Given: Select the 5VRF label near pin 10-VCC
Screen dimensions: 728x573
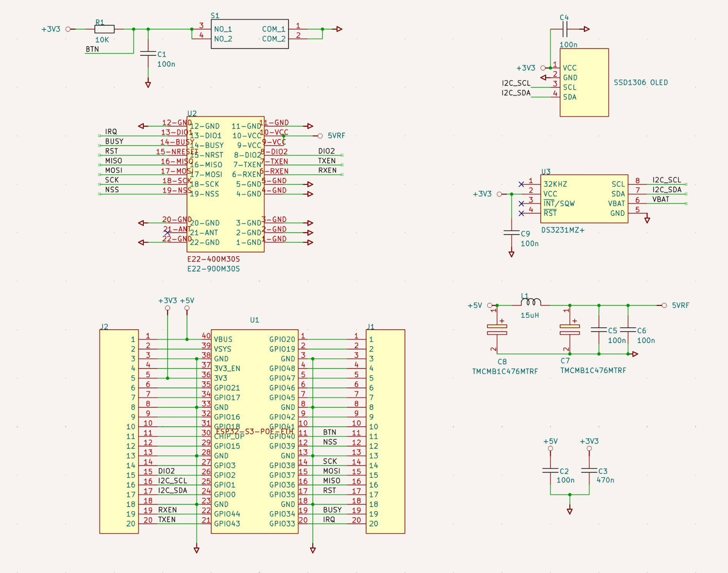Looking at the screenshot, I should tap(336, 135).
